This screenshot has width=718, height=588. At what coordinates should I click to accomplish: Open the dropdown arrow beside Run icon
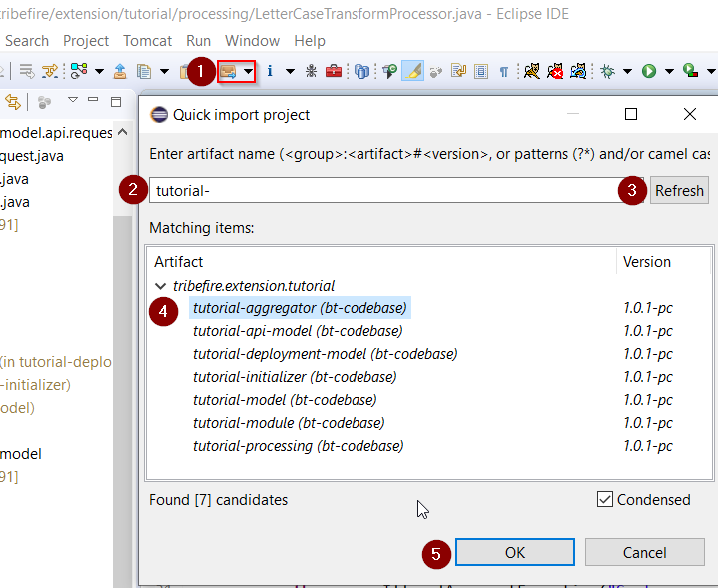668,71
